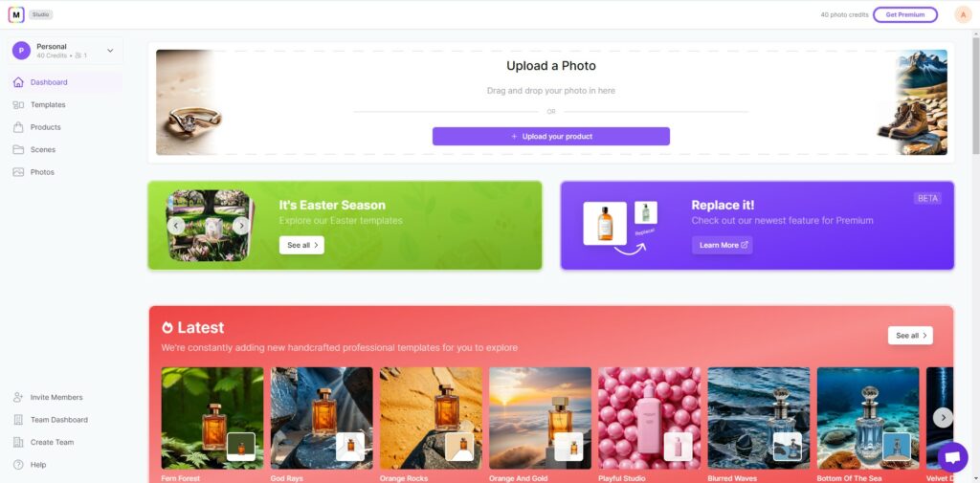Open the Products bag icon

(18, 127)
